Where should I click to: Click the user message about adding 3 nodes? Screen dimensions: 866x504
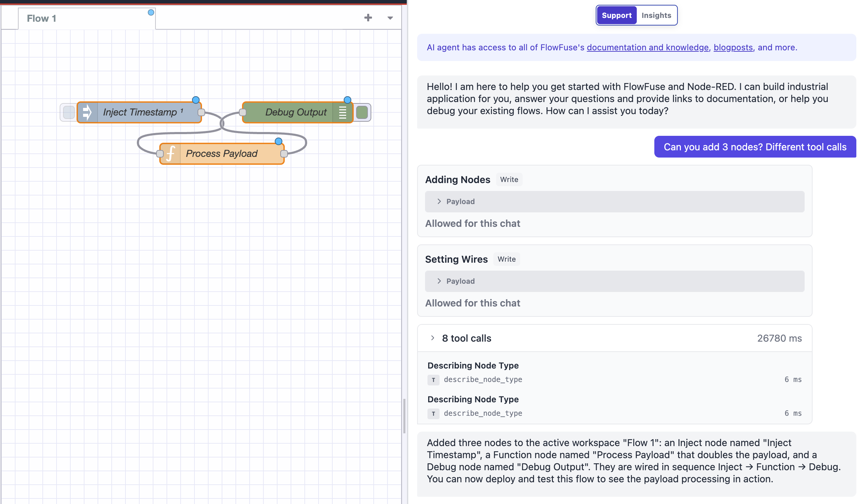point(755,147)
